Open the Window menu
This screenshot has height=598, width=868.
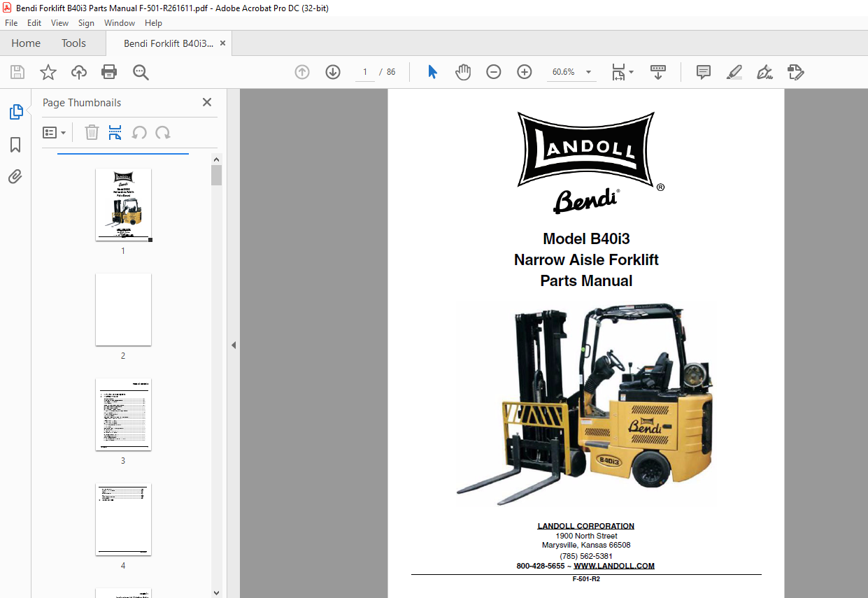click(120, 23)
